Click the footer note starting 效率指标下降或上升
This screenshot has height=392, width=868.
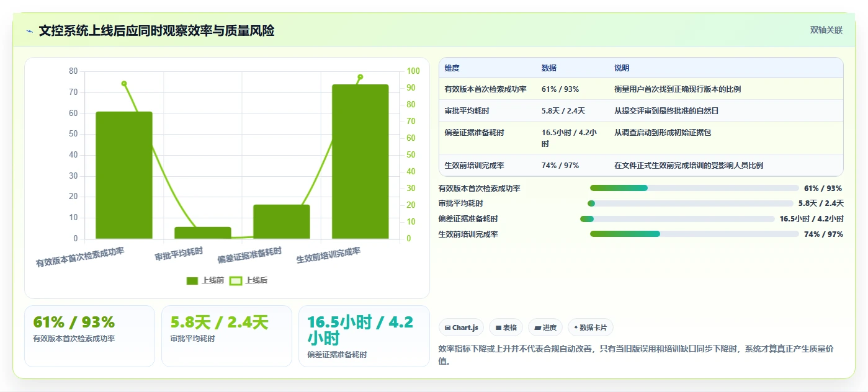[637, 355]
